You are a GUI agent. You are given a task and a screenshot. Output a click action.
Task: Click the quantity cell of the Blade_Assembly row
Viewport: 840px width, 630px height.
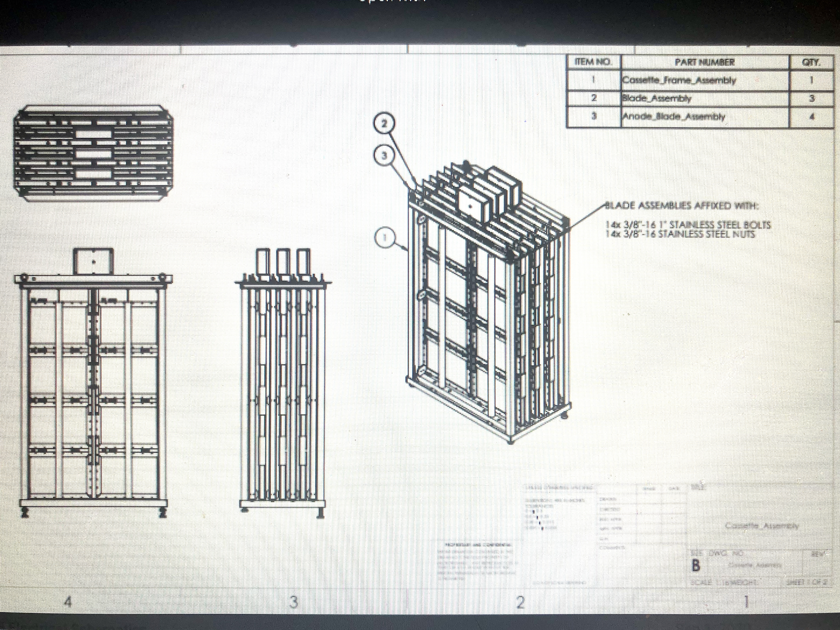click(x=811, y=98)
